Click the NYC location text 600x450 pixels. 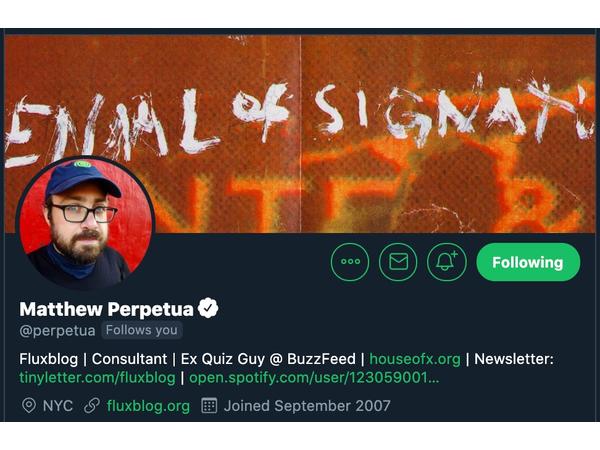click(x=57, y=406)
